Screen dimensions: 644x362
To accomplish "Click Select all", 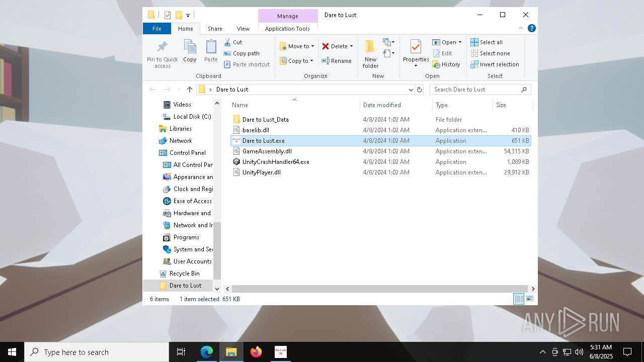I will (x=487, y=42).
